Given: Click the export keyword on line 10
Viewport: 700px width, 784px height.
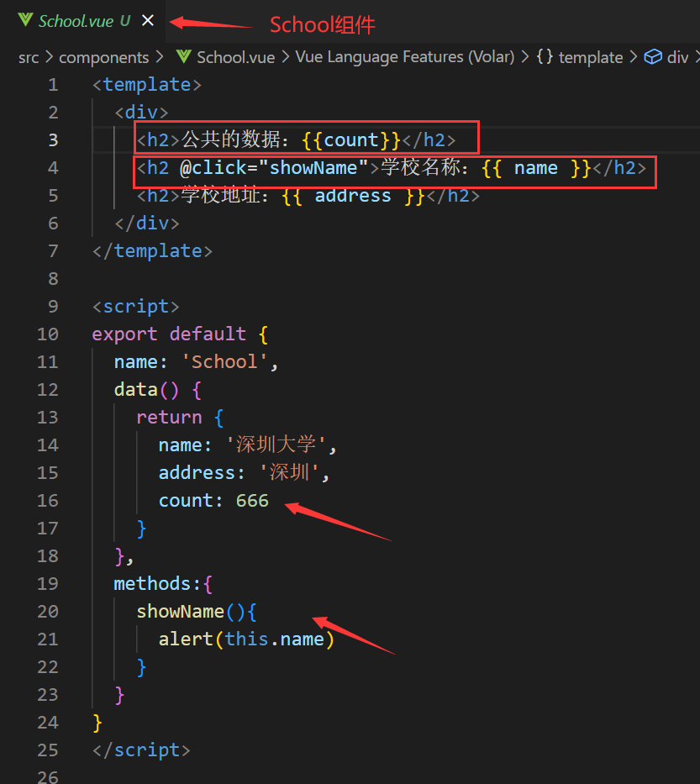Looking at the screenshot, I should pos(124,334).
